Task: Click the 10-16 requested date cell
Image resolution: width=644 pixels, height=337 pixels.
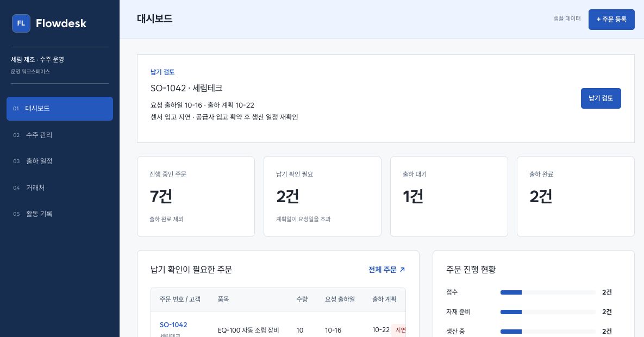Action: coord(333,330)
